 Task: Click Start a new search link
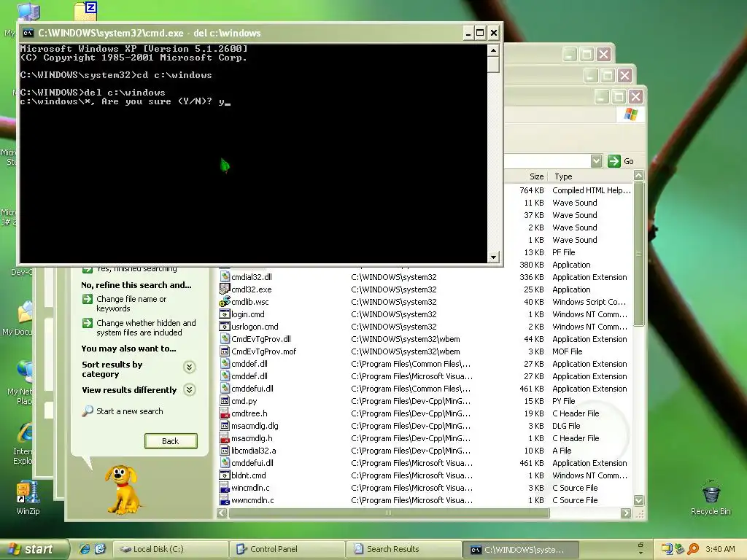(x=130, y=411)
